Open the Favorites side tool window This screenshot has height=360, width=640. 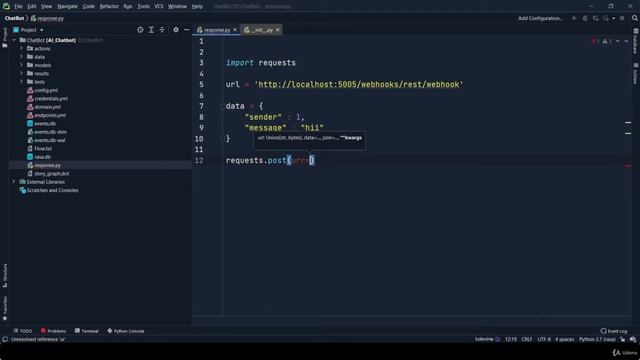(5, 308)
